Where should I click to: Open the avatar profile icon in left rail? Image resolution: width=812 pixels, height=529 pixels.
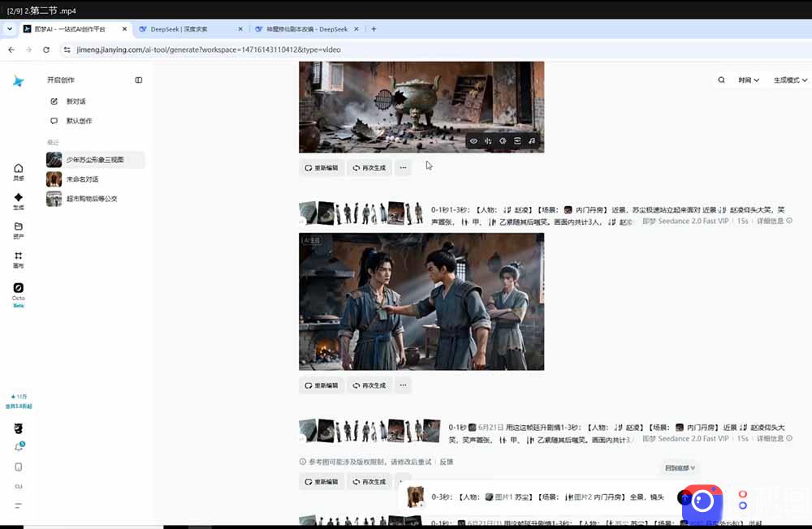[18, 428]
